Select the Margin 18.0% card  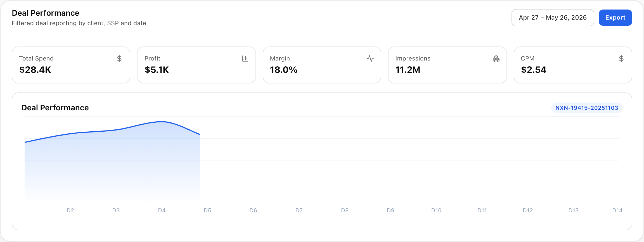[x=322, y=65]
